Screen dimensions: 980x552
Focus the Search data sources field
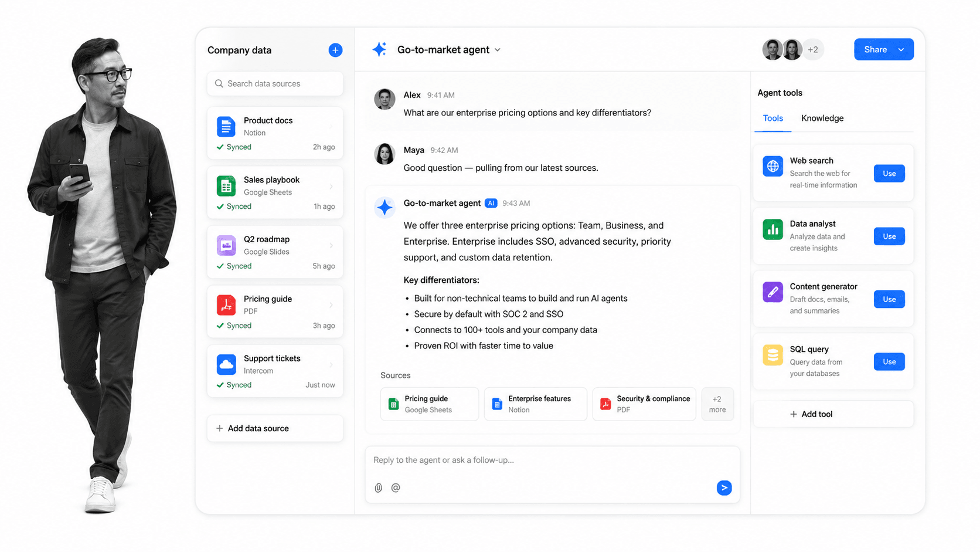[x=275, y=83]
